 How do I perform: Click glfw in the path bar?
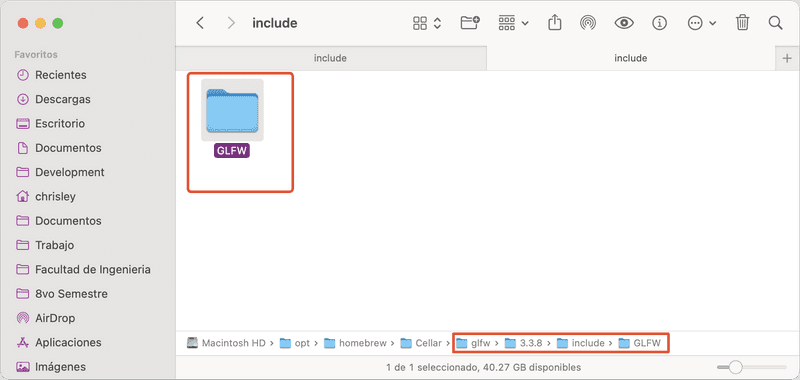[474, 343]
